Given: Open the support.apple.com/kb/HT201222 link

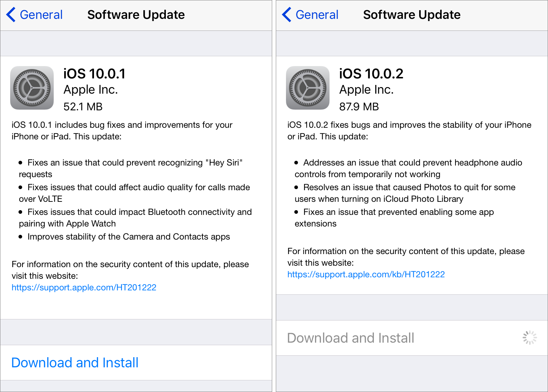Looking at the screenshot, I should coord(366,274).
